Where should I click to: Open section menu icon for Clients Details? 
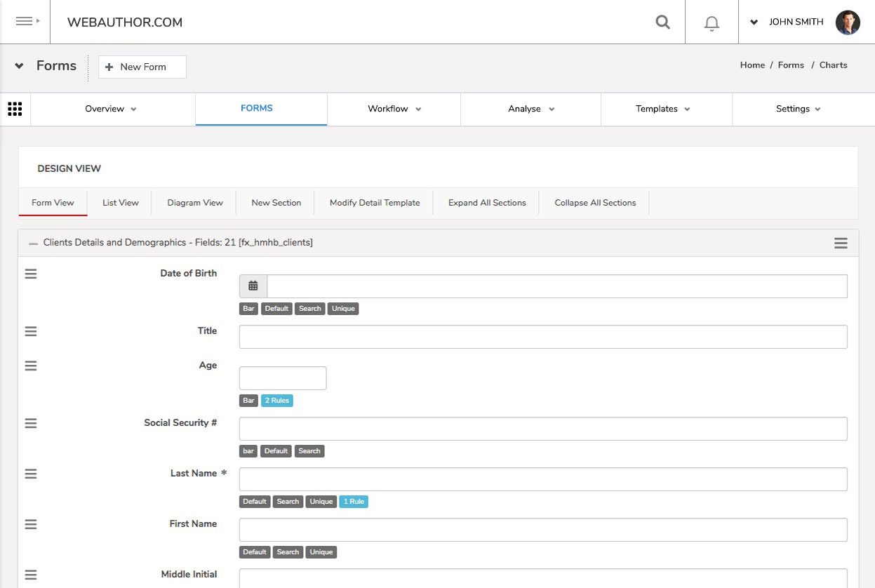click(x=841, y=243)
